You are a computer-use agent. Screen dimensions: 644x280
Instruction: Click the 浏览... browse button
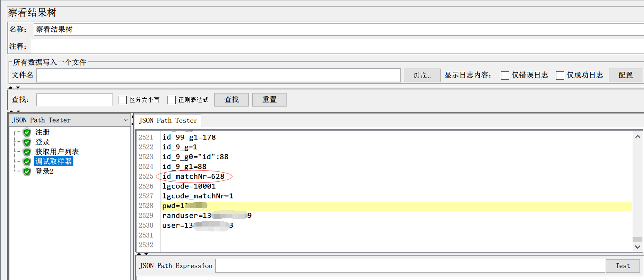pyautogui.click(x=422, y=75)
